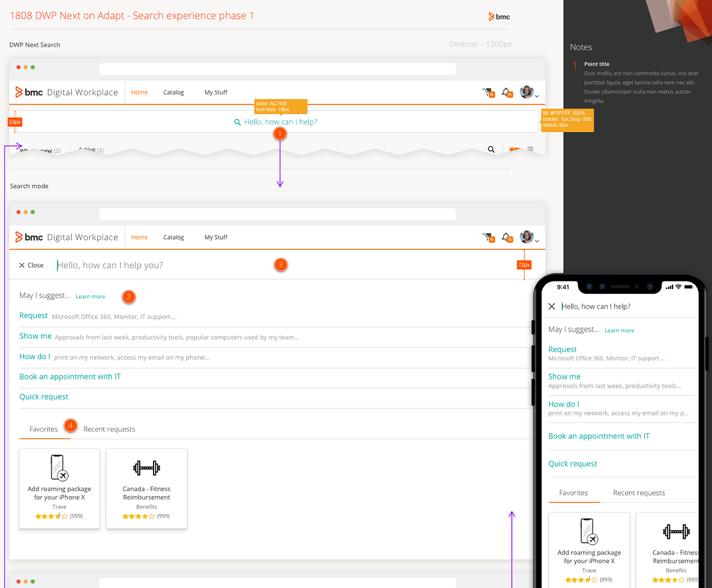Click the bmc logo in the page title header

pyautogui.click(x=499, y=17)
